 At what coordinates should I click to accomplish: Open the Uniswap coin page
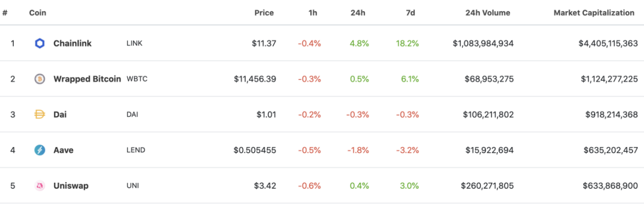point(71,185)
